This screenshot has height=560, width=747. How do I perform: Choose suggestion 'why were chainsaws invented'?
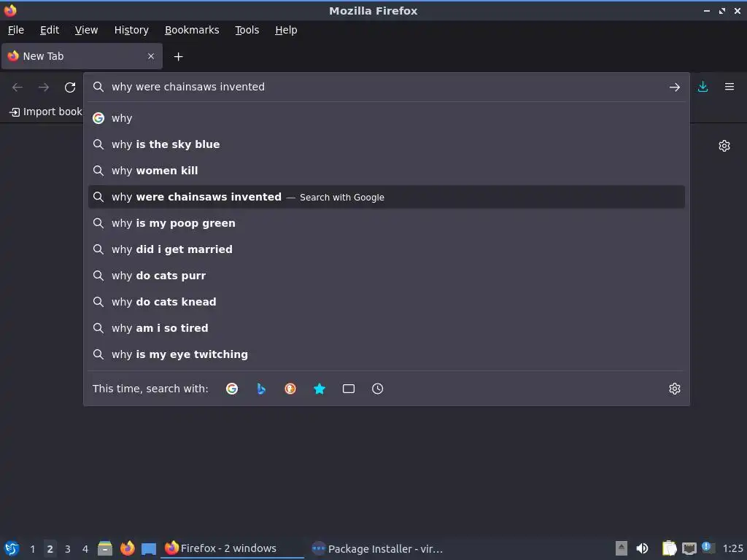(387, 197)
